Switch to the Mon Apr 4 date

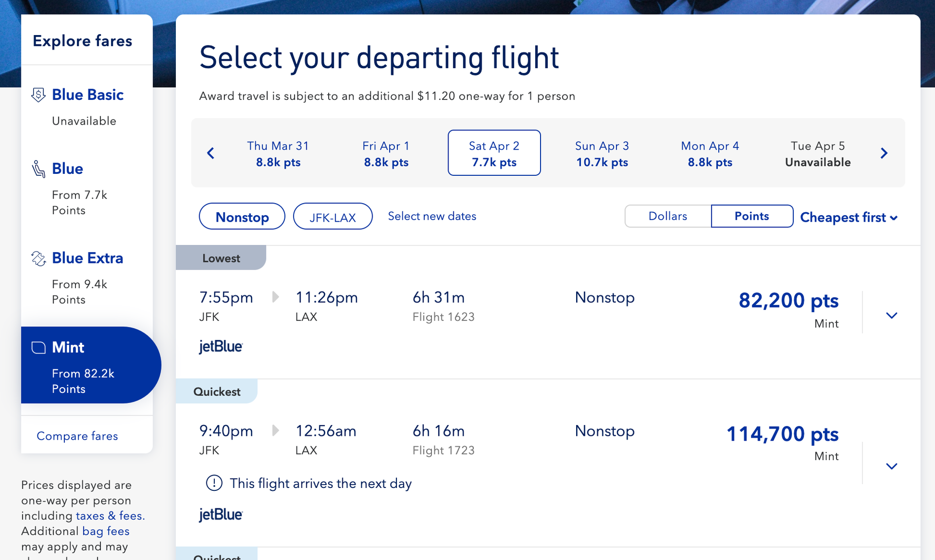pos(710,153)
